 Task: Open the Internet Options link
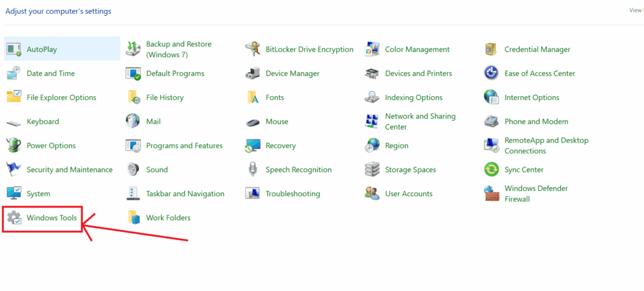(532, 97)
